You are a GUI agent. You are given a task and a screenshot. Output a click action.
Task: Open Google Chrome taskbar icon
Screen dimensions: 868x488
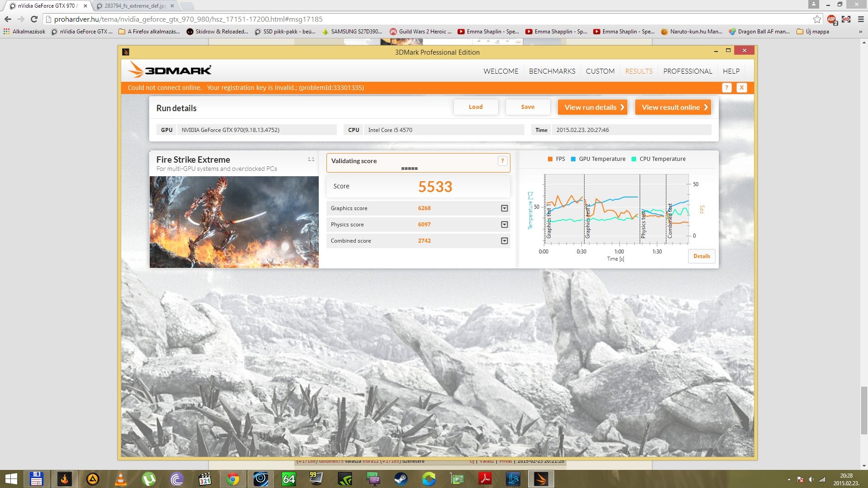pyautogui.click(x=233, y=479)
